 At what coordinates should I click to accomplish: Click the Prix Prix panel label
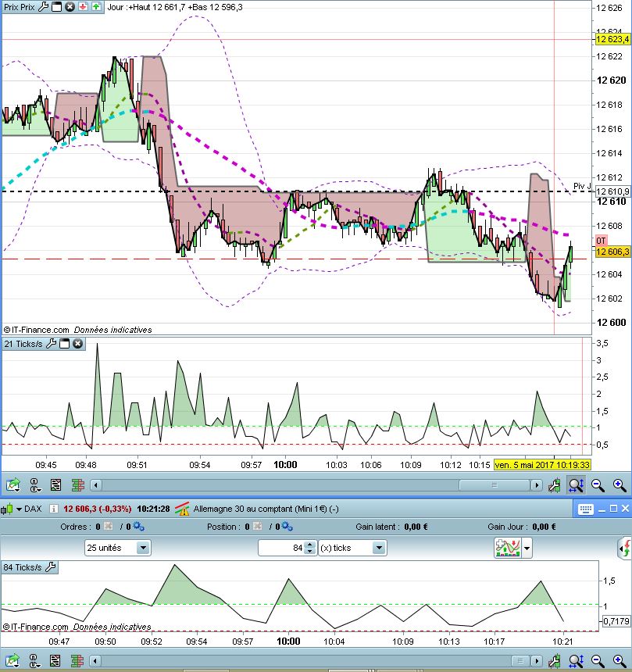[x=20, y=7]
